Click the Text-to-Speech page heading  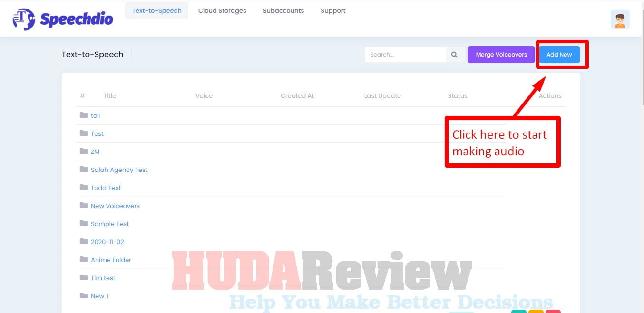pyautogui.click(x=92, y=54)
